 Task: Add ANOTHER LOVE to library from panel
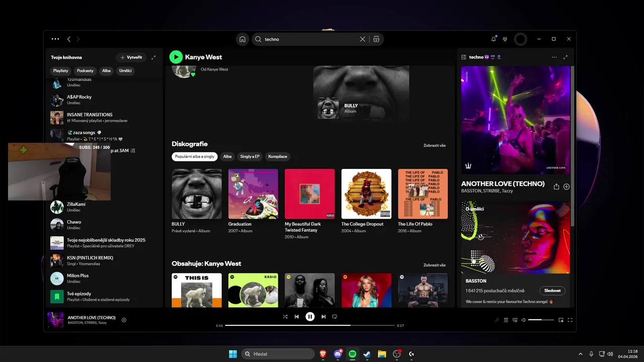click(x=567, y=187)
